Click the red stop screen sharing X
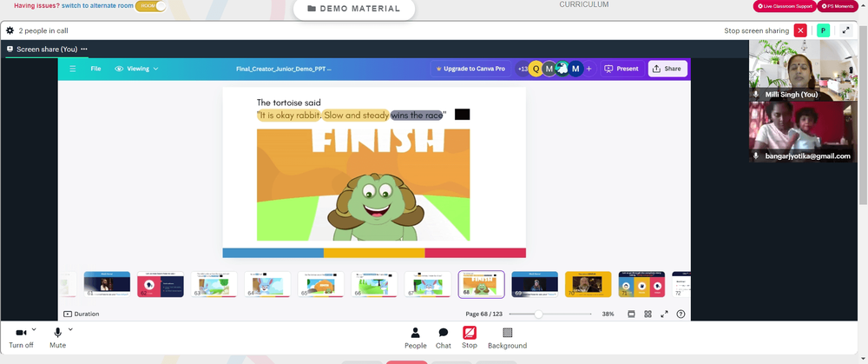 tap(800, 30)
